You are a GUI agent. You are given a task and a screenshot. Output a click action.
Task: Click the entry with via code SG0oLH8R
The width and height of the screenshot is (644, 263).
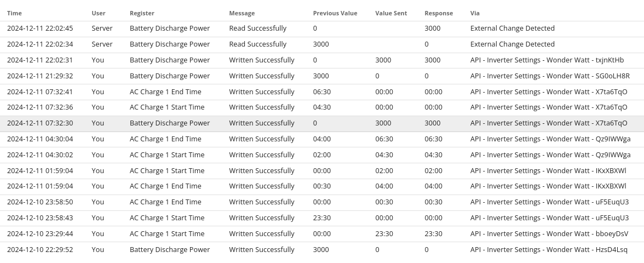click(322, 76)
